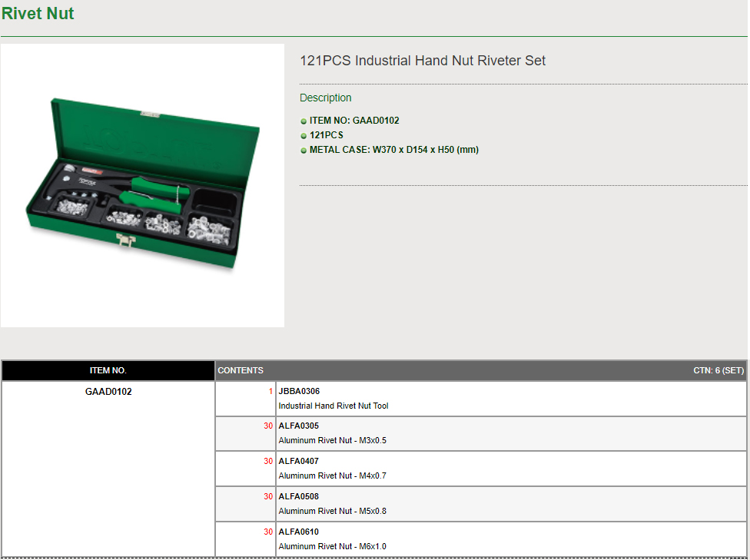Click the 121PCS Industrial Hand Nut Riveter title
750x560 pixels.
pos(422,61)
